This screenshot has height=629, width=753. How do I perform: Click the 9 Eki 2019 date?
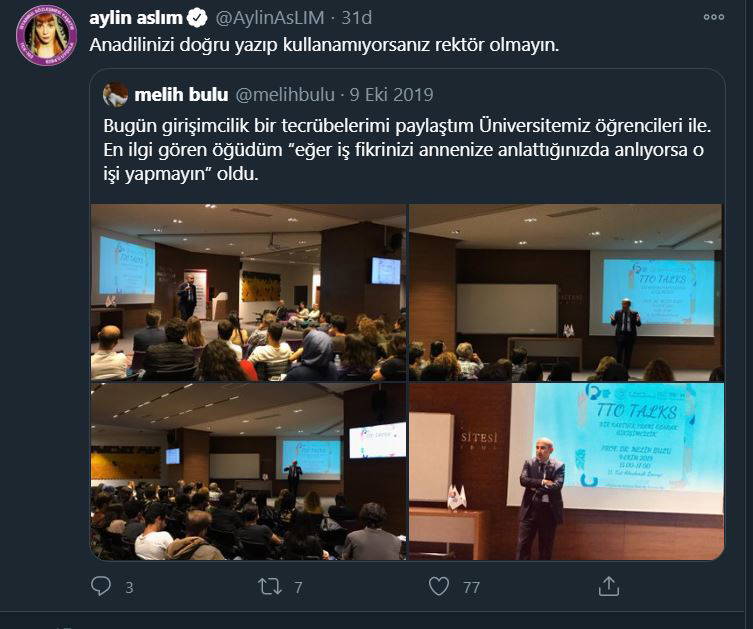coord(391,95)
